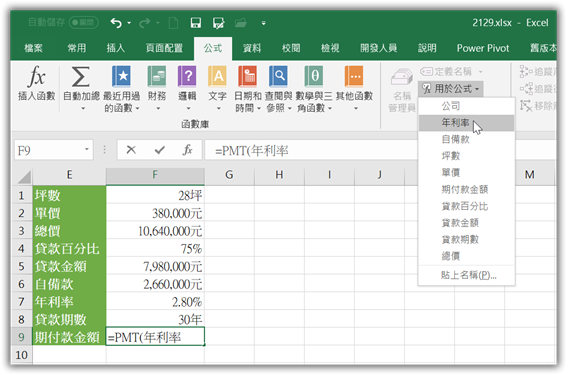Click the Define Name (定義名稱) button

click(446, 72)
